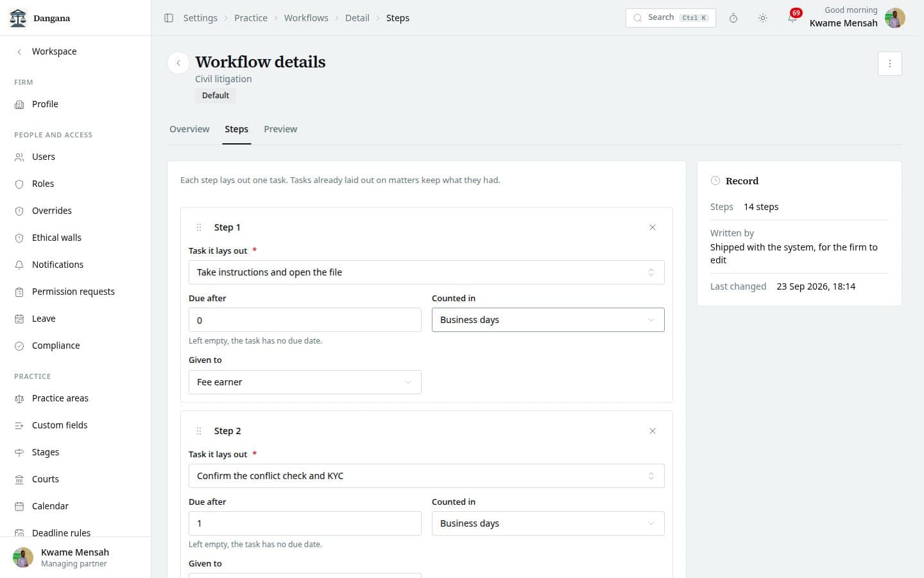Click the Leave calendar icon
Screen dimensions: 924x578
pos(19,319)
